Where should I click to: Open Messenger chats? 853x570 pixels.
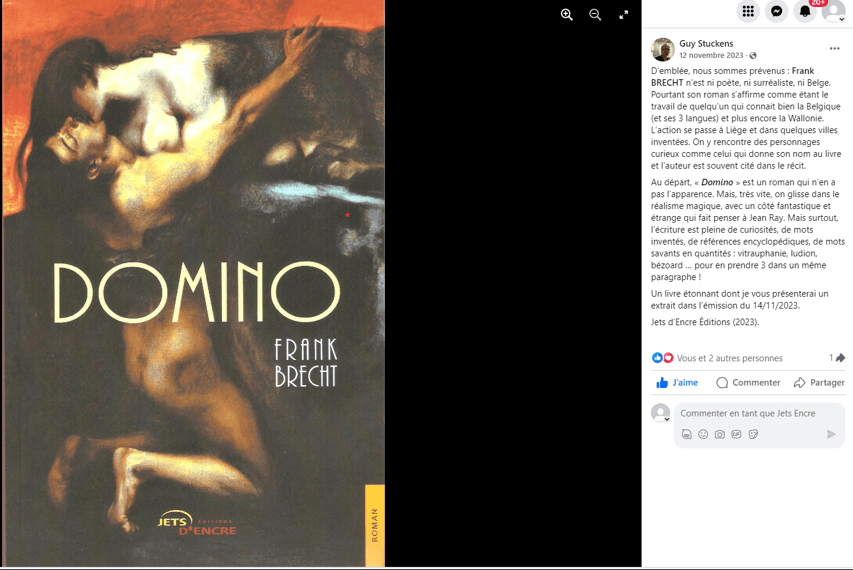(777, 11)
